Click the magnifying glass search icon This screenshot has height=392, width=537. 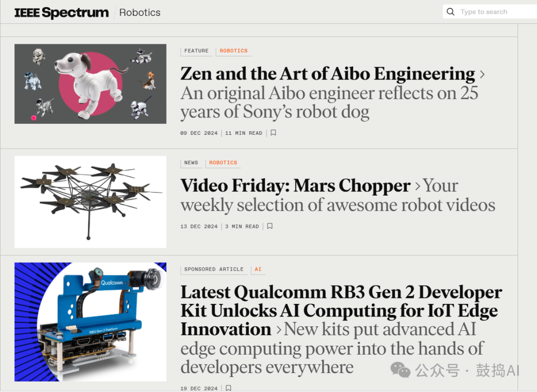450,12
